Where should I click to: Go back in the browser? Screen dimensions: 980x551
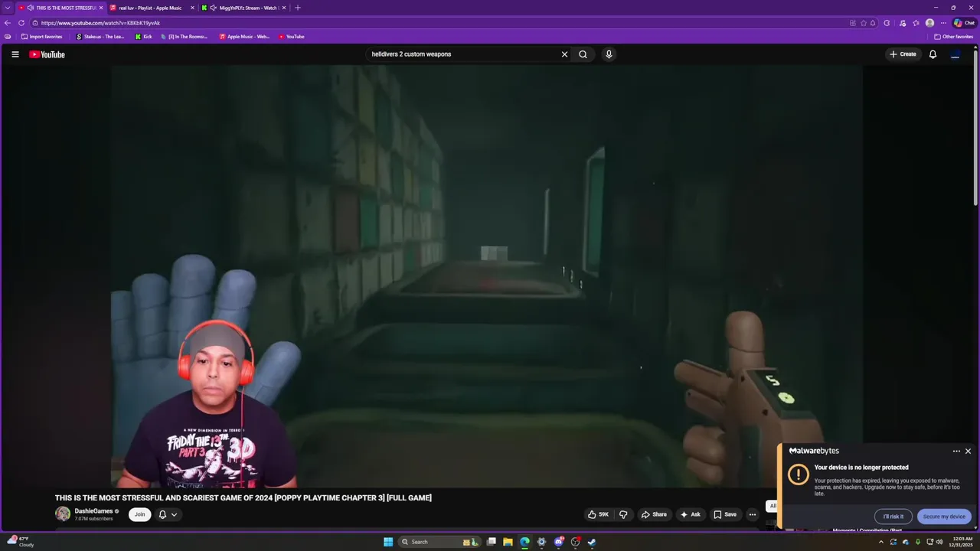(x=8, y=23)
